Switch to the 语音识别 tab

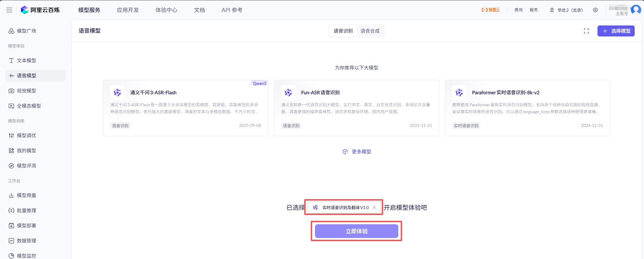(x=343, y=31)
